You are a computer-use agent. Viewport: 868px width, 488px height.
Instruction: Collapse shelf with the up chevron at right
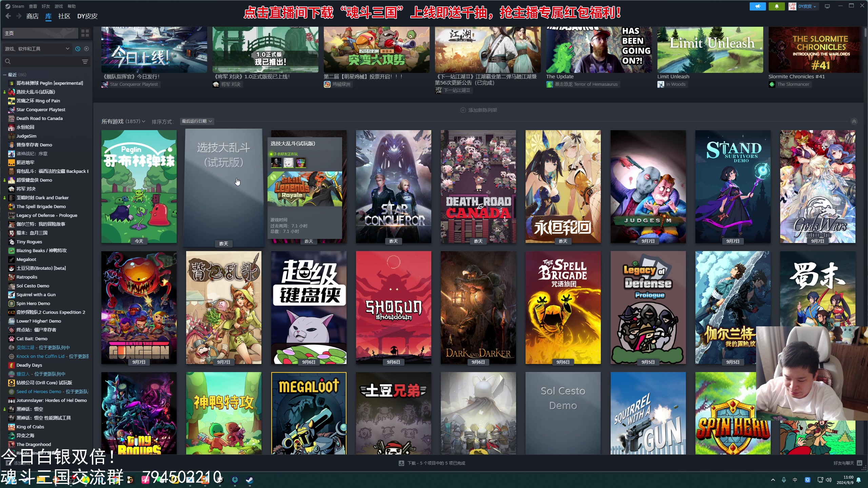point(854,121)
